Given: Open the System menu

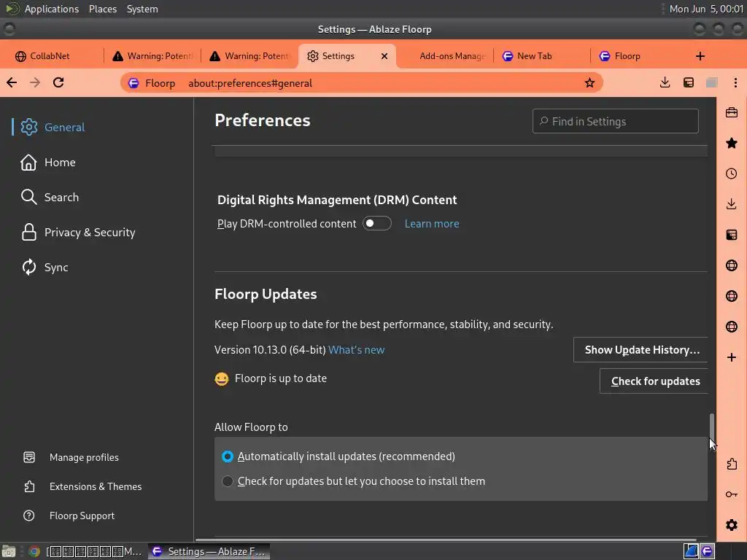Looking at the screenshot, I should (x=142, y=9).
